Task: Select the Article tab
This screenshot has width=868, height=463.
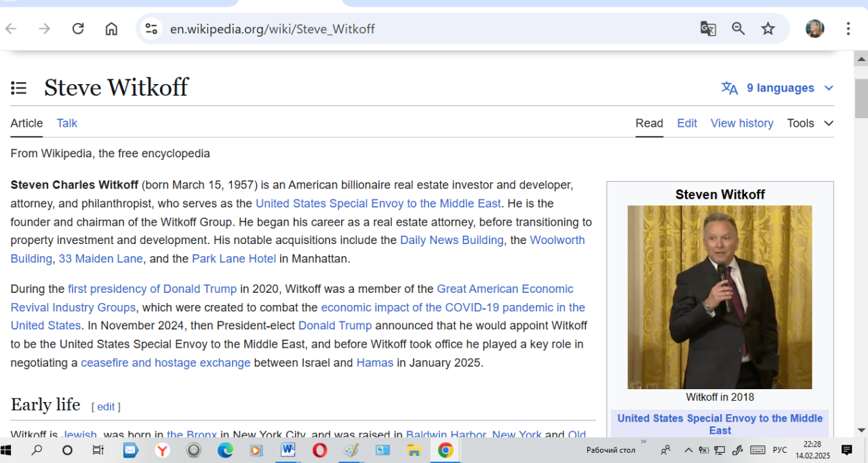Action: pyautogui.click(x=26, y=123)
